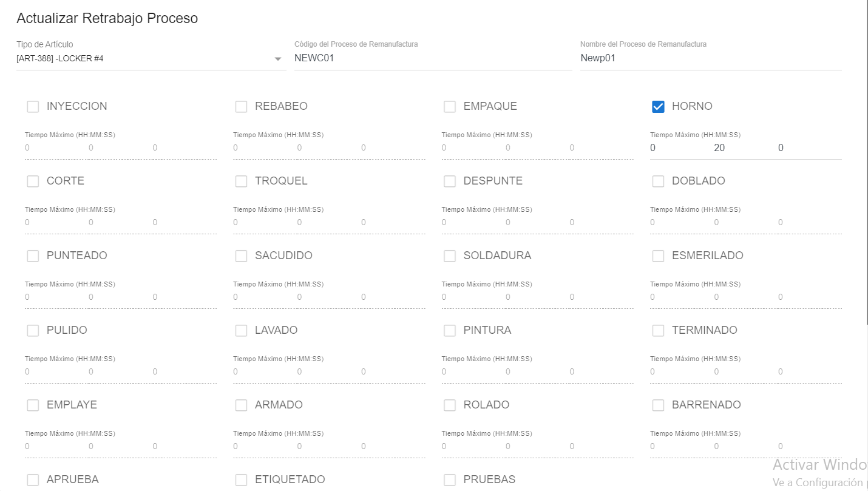Focus the Nombre del Proceso field Newp01
The image size is (868, 491).
click(x=710, y=59)
